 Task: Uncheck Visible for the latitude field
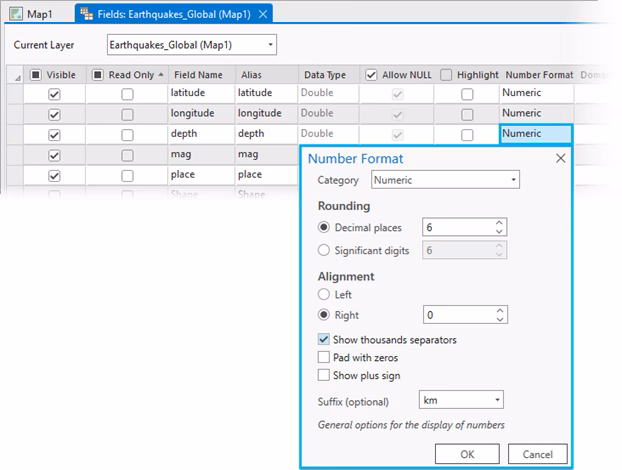click(54, 94)
